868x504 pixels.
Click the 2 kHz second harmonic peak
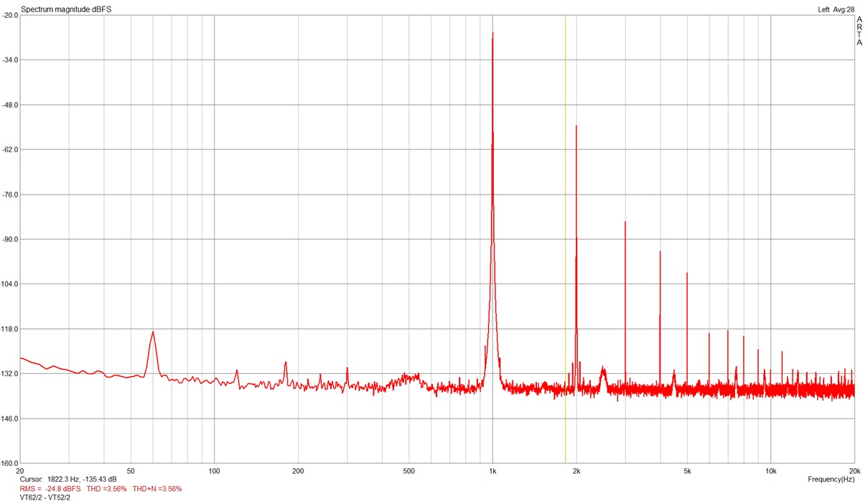[576, 126]
